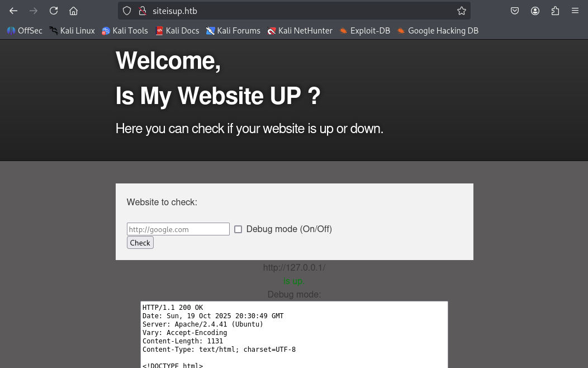The width and height of the screenshot is (588, 368).
Task: Open the Kali Tools bookmark
Action: pyautogui.click(x=125, y=31)
